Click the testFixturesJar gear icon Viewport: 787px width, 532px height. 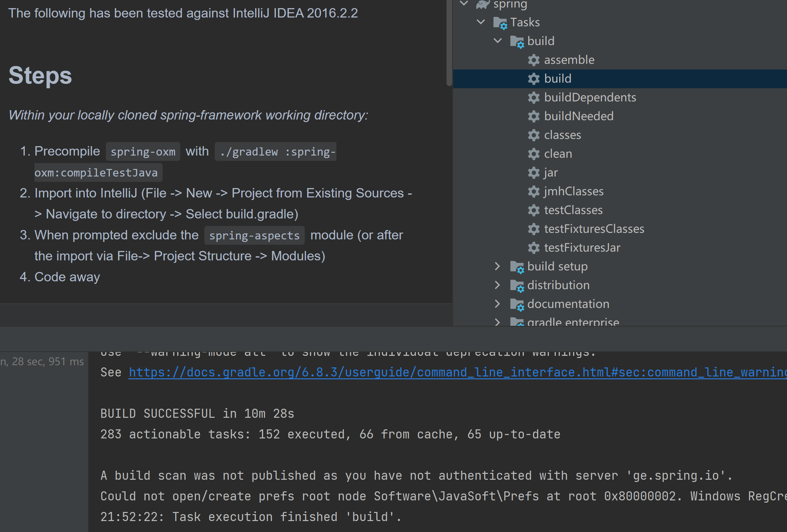coord(534,248)
